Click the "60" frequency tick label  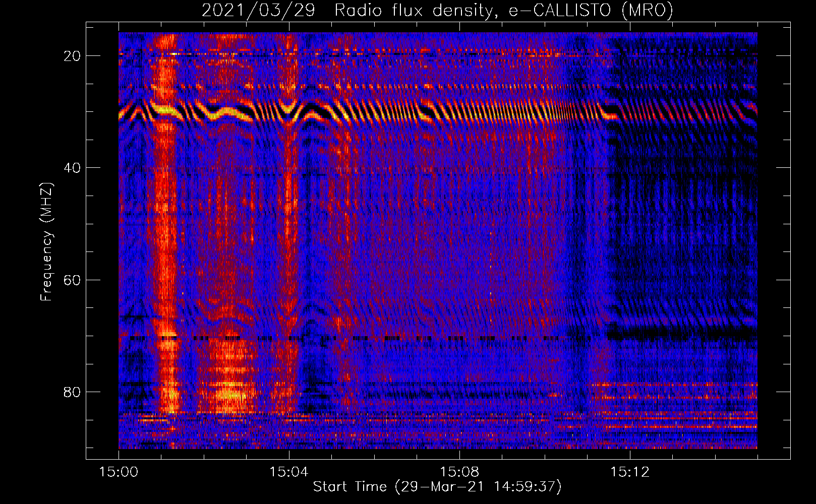72,280
